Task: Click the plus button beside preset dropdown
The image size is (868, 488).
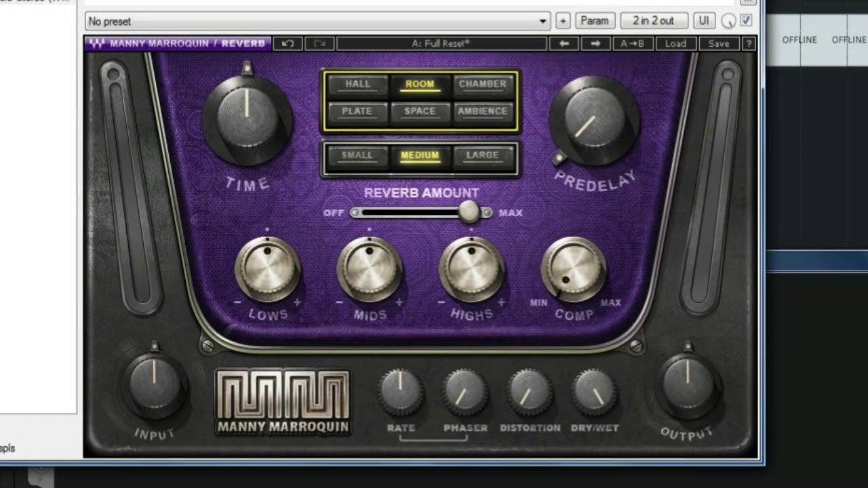Action: [563, 21]
